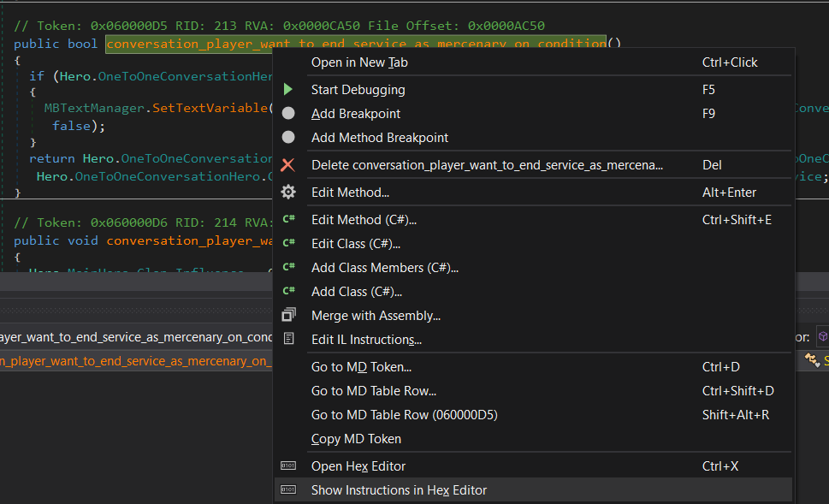
Task: Choose Go to MD Token... entry
Action: 533,366
